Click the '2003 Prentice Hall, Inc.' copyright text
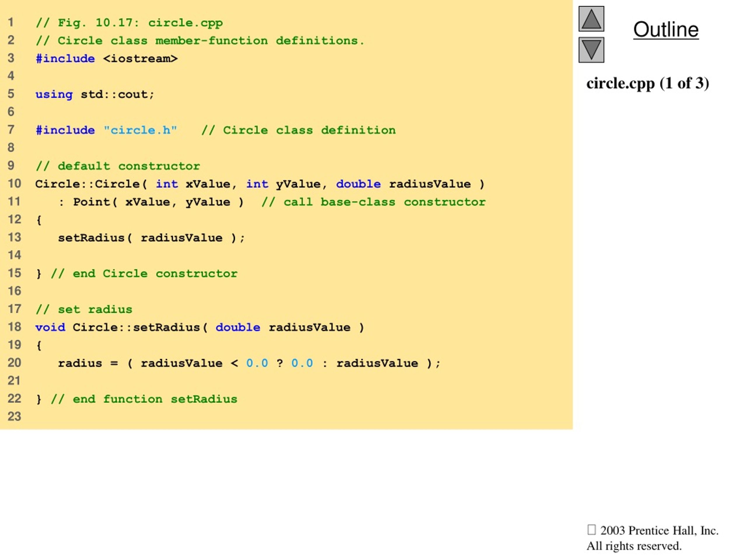 (659, 531)
